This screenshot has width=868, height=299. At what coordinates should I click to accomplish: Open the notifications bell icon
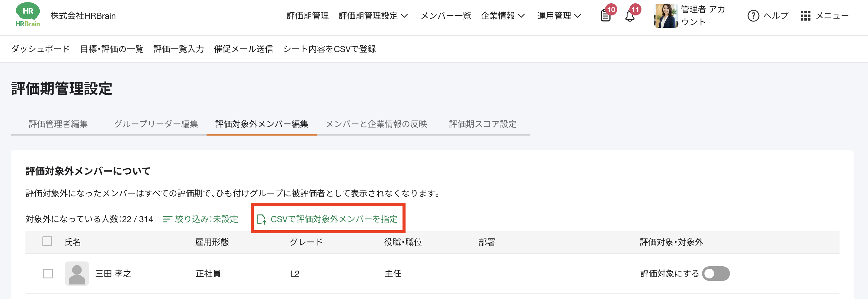pyautogui.click(x=630, y=16)
